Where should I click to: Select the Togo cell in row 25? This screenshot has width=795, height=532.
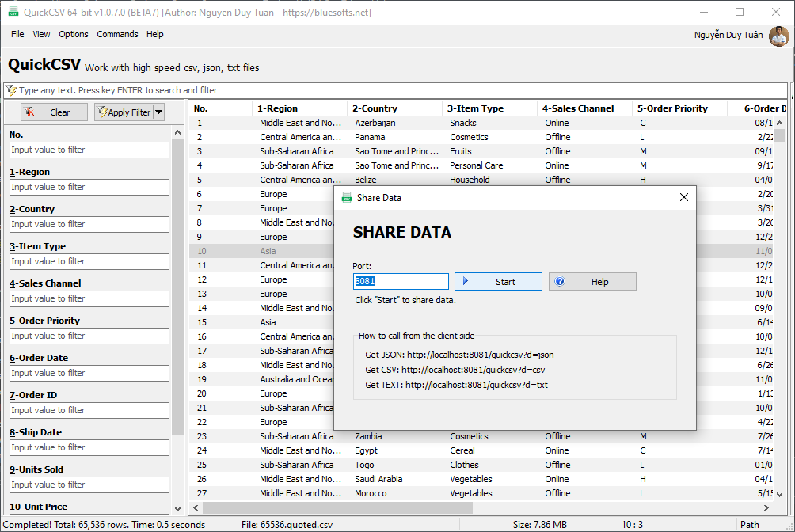click(x=364, y=465)
